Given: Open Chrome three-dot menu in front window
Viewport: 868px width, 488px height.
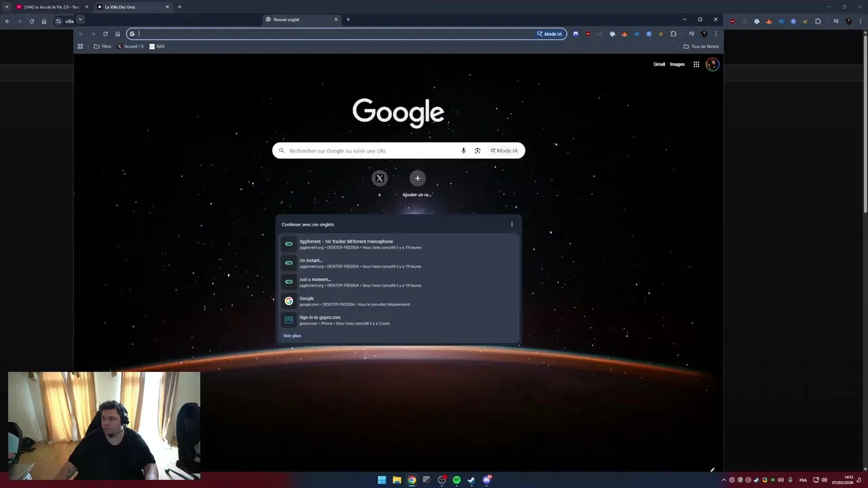Looking at the screenshot, I should (715, 34).
